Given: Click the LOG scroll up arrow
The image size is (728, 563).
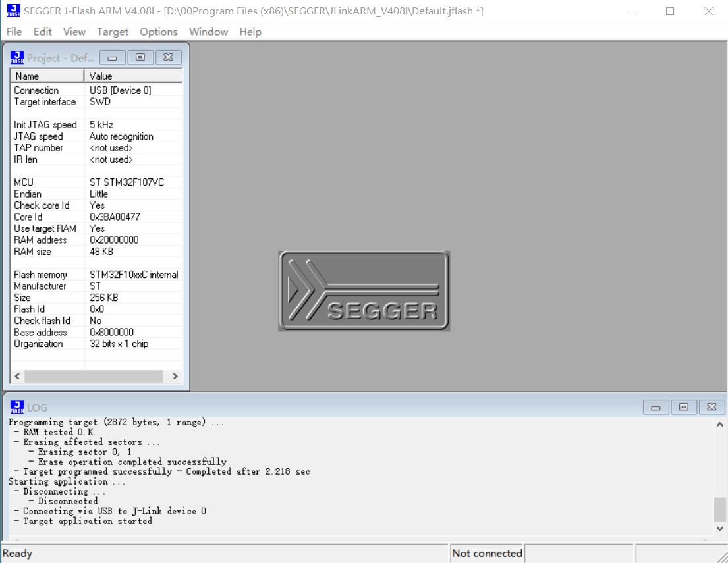Looking at the screenshot, I should (719, 425).
